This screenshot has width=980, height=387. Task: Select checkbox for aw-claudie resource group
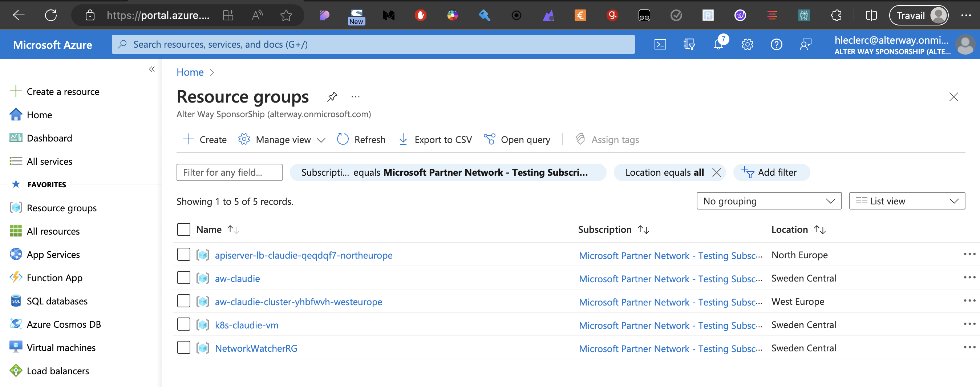tap(184, 278)
